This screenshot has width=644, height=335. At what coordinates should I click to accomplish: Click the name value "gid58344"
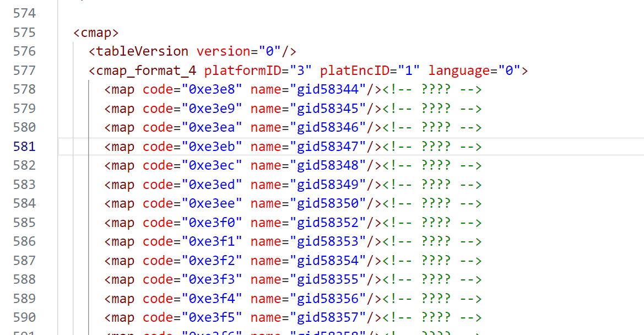332,89
